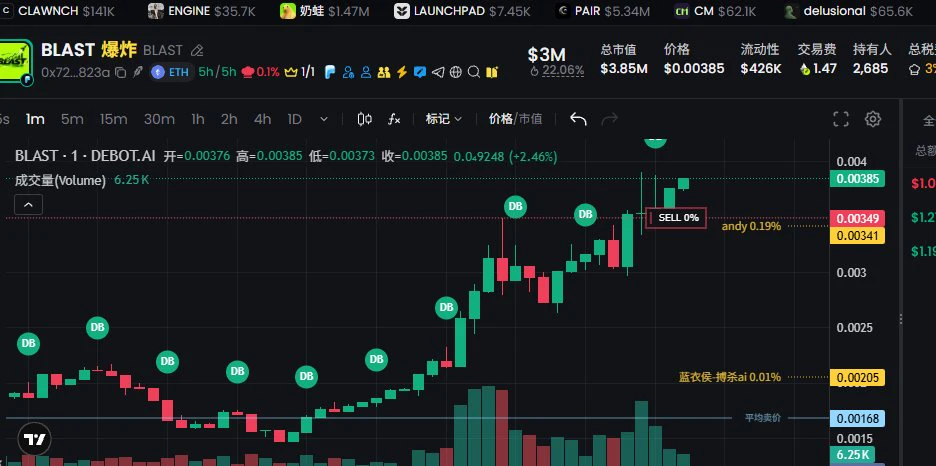The width and height of the screenshot is (936, 466).
Task: Open the blue P platform icon
Action: click(x=330, y=72)
